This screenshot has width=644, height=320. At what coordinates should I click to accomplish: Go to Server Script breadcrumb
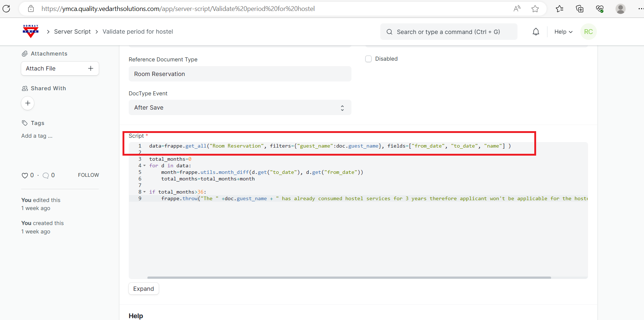tap(72, 32)
